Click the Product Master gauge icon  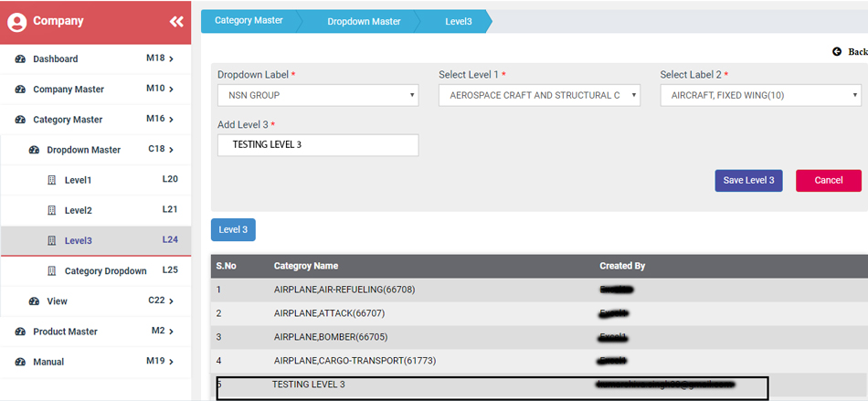[20, 332]
